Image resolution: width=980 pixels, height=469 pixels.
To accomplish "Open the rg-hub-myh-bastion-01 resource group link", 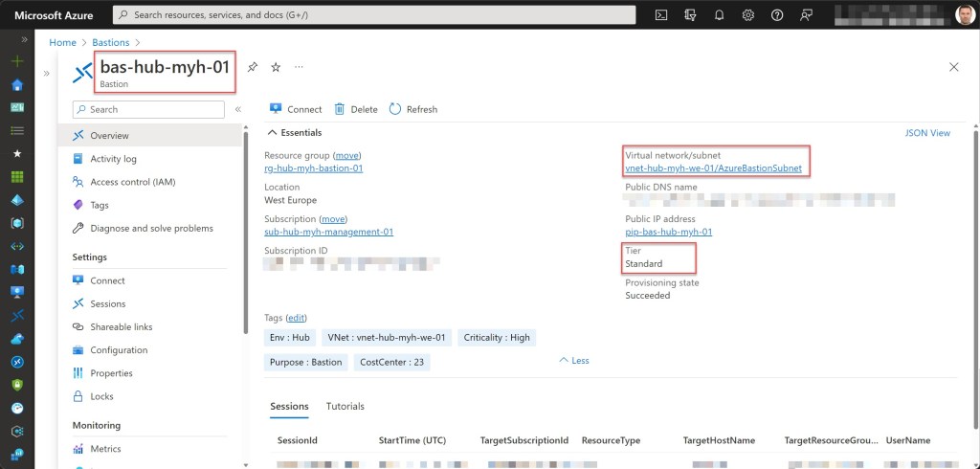I will pyautogui.click(x=314, y=168).
